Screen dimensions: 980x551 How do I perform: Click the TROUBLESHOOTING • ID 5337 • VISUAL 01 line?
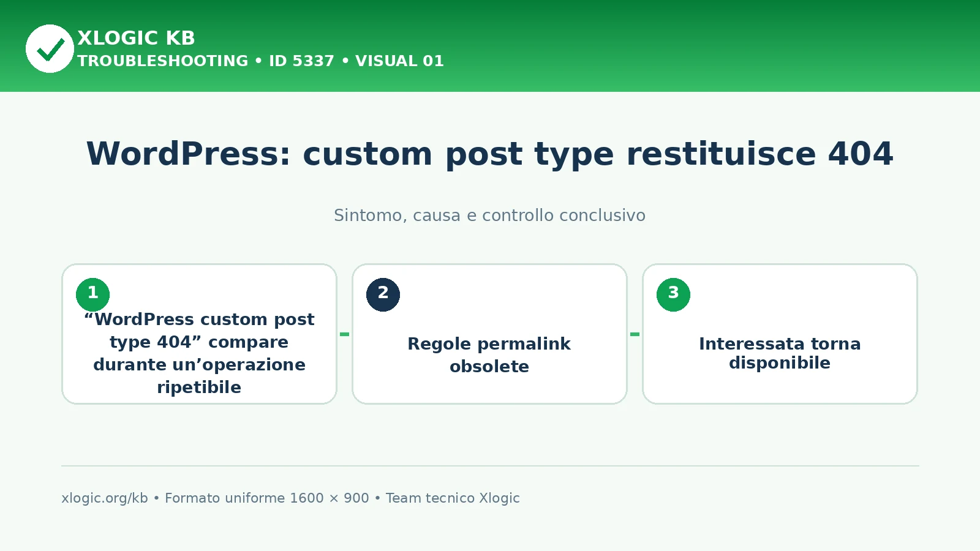(x=260, y=61)
